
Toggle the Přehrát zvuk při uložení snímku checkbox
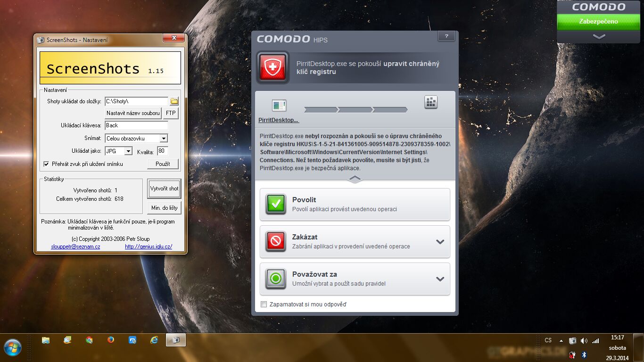point(46,164)
